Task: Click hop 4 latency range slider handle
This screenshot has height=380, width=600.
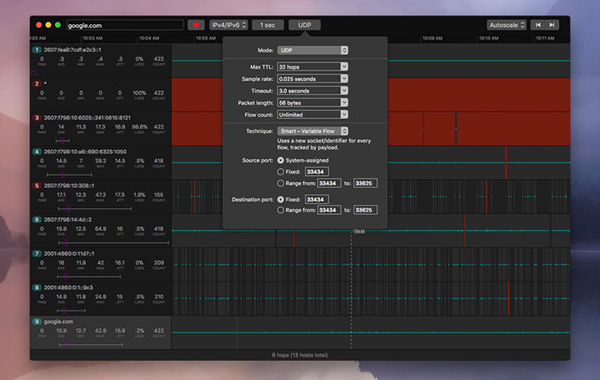Action: 63,175
